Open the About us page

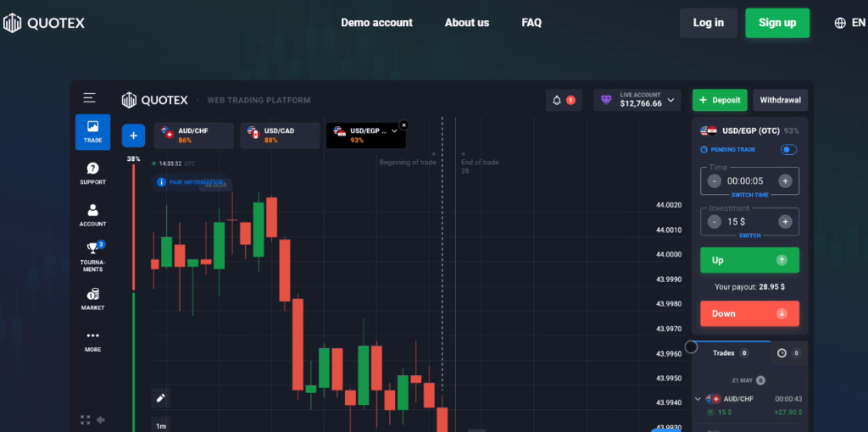467,23
